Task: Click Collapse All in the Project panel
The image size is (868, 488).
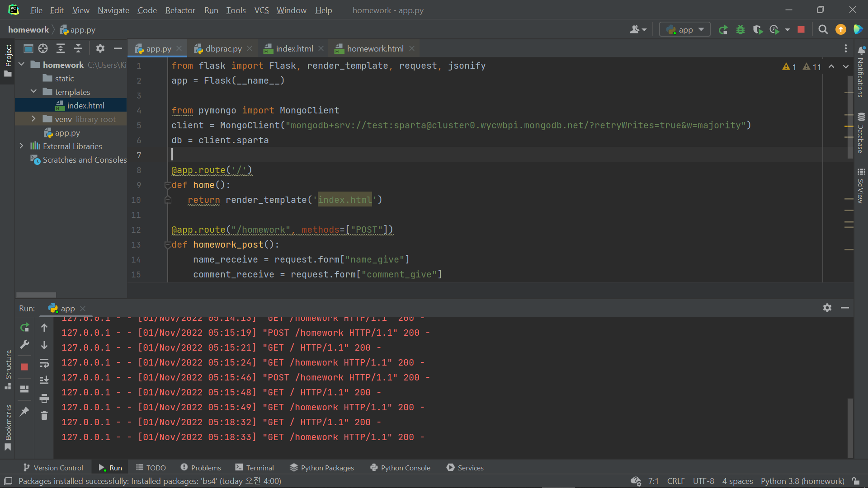Action: pyautogui.click(x=78, y=48)
